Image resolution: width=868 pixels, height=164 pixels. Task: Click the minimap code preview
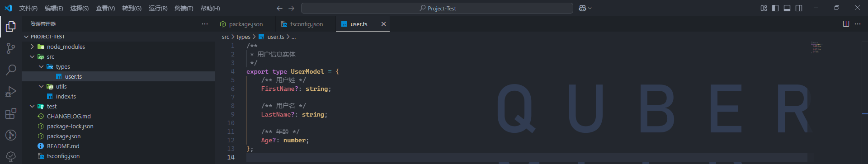816,47
